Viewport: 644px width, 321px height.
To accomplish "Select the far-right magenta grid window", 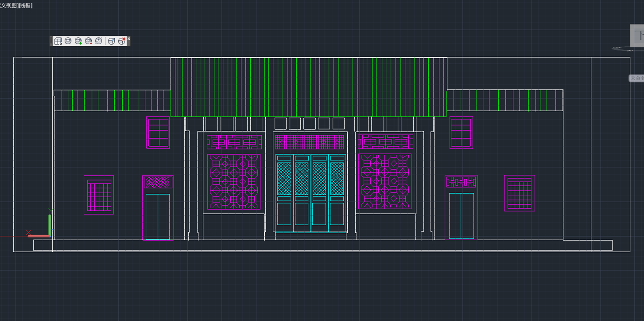I will click(x=519, y=193).
